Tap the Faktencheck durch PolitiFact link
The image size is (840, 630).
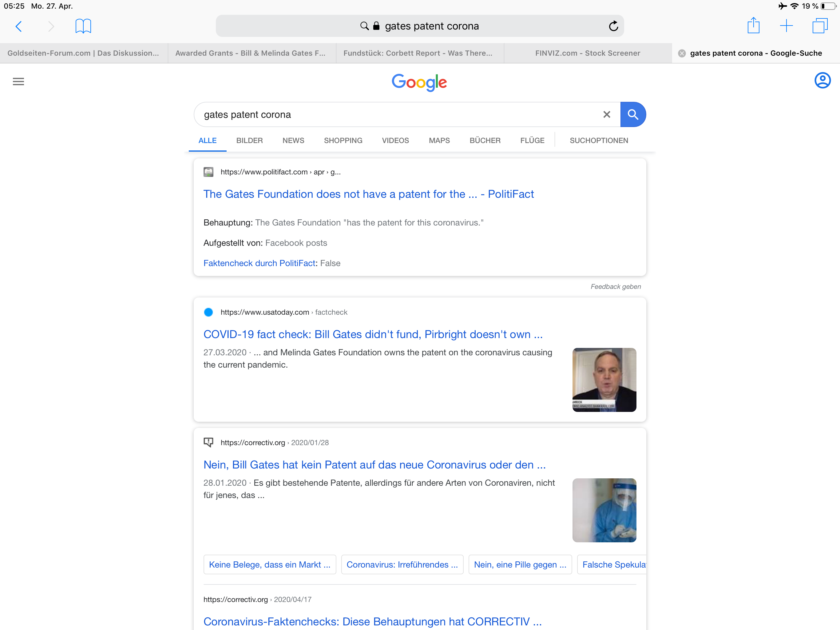pos(260,263)
